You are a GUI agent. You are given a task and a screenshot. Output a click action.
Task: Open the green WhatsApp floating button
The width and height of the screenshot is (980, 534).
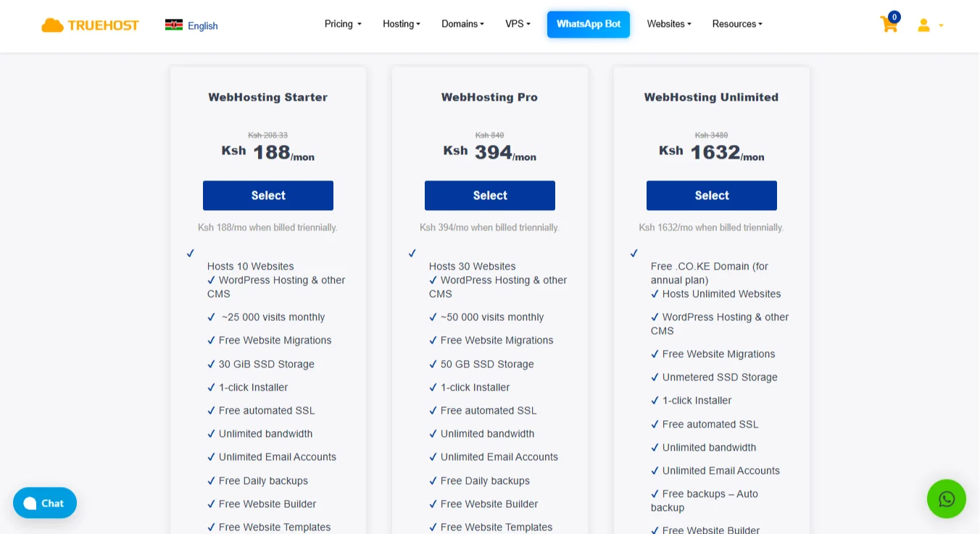946,498
